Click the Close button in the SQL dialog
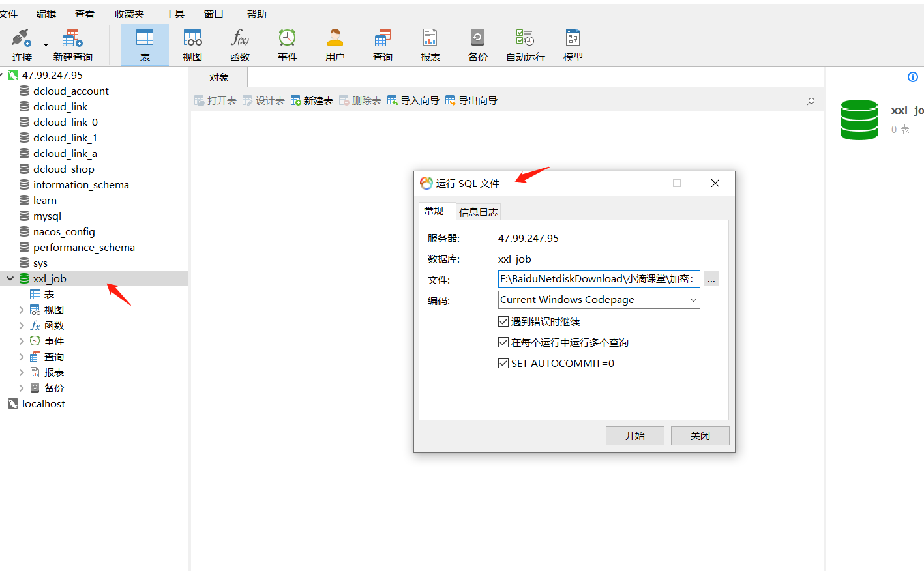Screen dimensions: 924x571 point(700,435)
